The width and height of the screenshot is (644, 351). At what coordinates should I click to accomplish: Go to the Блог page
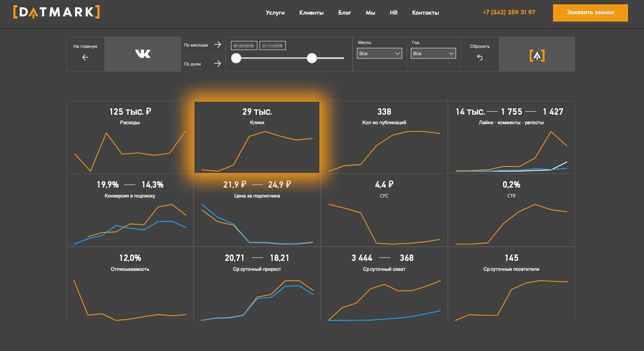tap(344, 13)
